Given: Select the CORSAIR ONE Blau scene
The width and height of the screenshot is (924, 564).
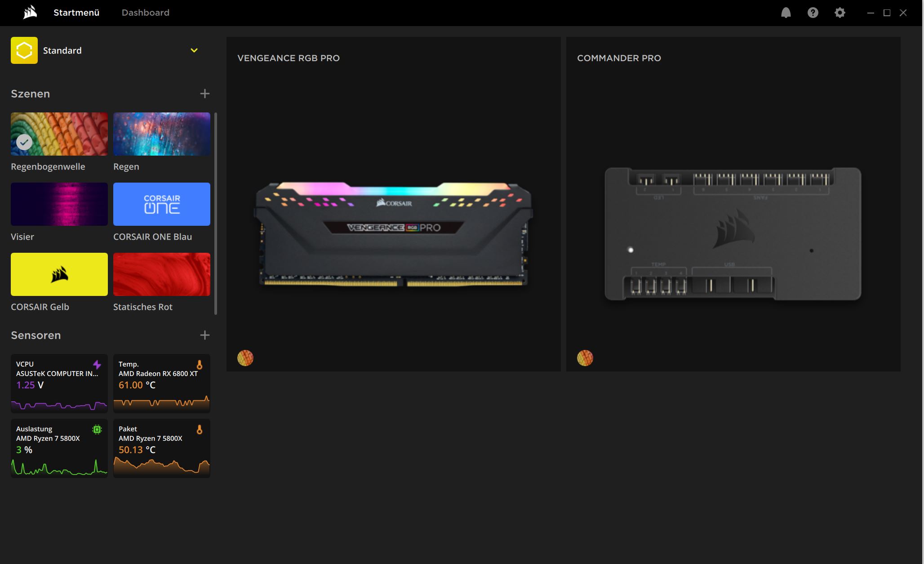Looking at the screenshot, I should coord(161,204).
